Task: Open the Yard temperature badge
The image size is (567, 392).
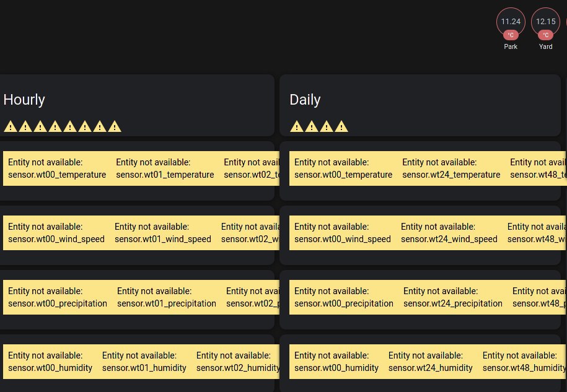Action: point(545,22)
